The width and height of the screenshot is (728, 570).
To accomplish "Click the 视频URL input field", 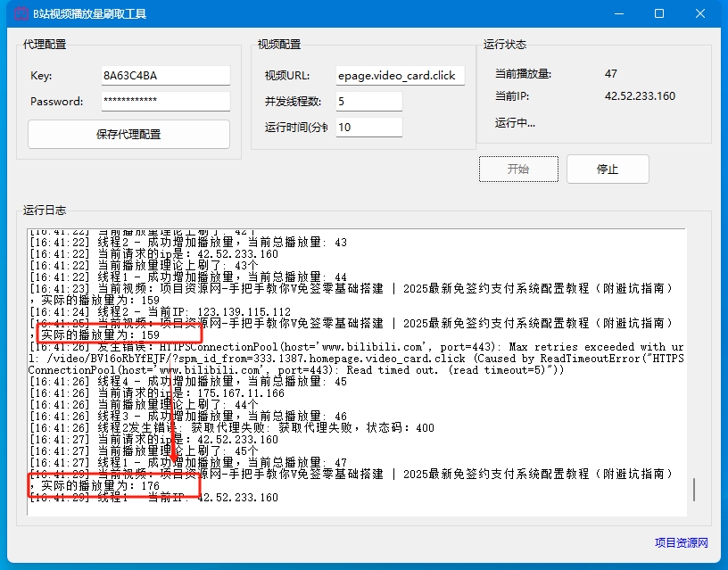I will tap(401, 75).
